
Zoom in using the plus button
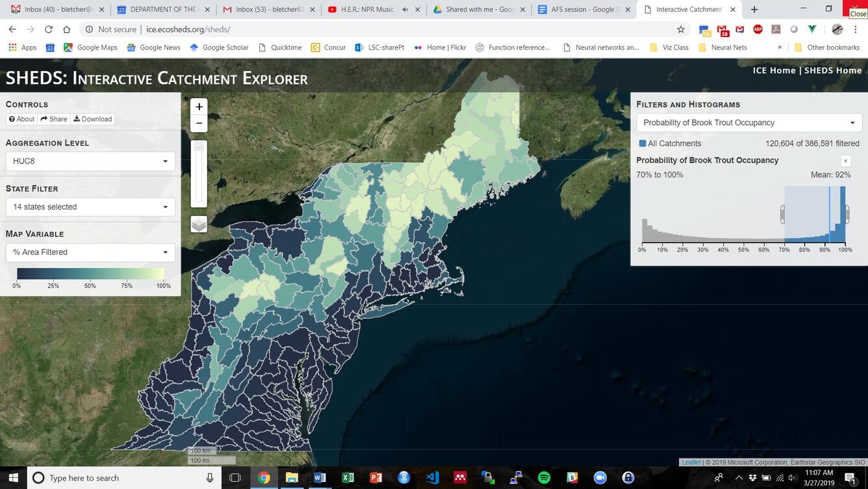(x=198, y=106)
